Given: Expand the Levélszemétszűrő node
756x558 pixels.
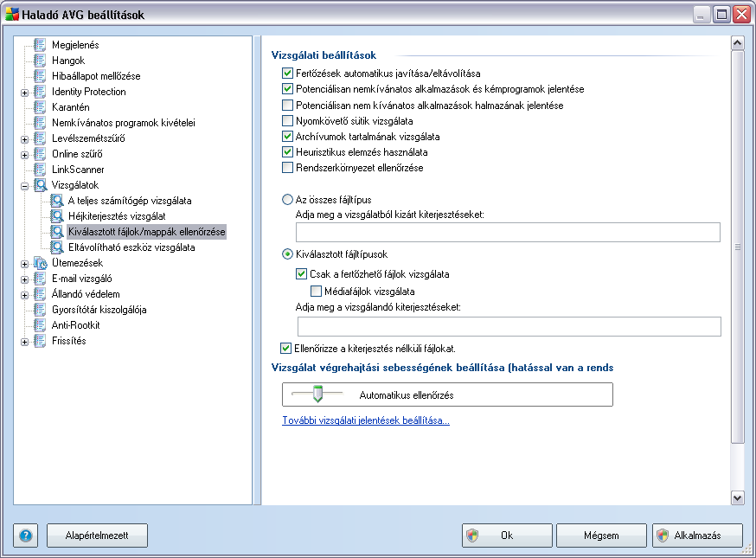Looking at the screenshot, I should (24, 139).
